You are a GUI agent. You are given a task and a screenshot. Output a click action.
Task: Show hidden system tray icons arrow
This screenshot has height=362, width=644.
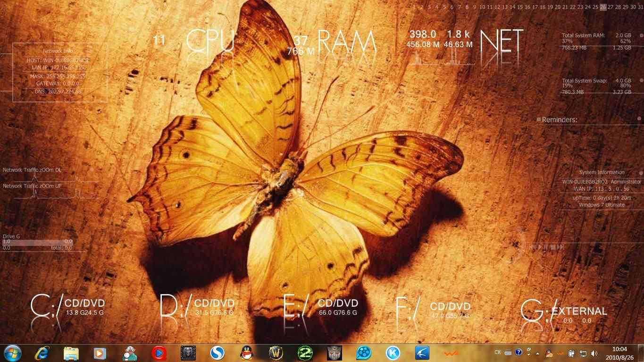(x=537, y=353)
